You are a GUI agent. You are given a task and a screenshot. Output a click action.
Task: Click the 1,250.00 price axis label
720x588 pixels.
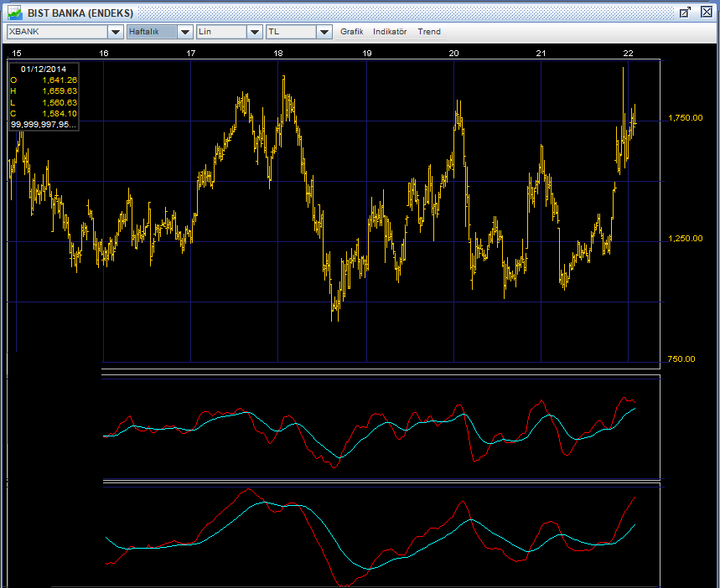coord(685,238)
